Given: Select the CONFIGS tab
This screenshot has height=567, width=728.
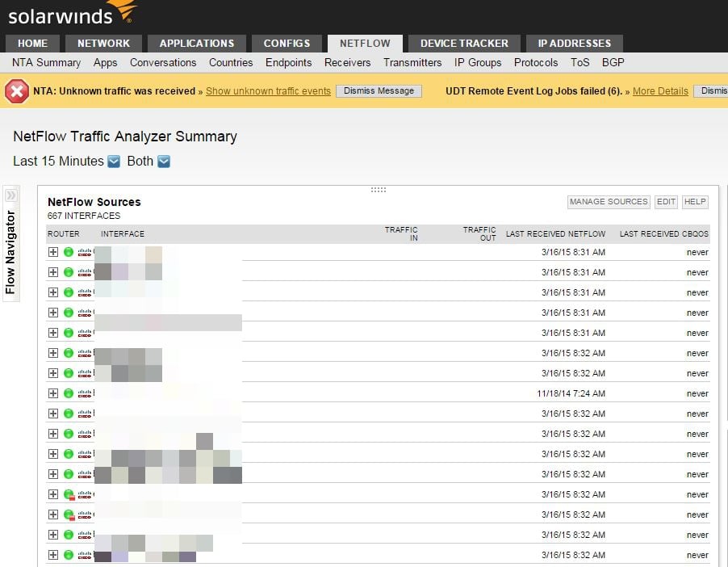Looking at the screenshot, I should (x=287, y=44).
